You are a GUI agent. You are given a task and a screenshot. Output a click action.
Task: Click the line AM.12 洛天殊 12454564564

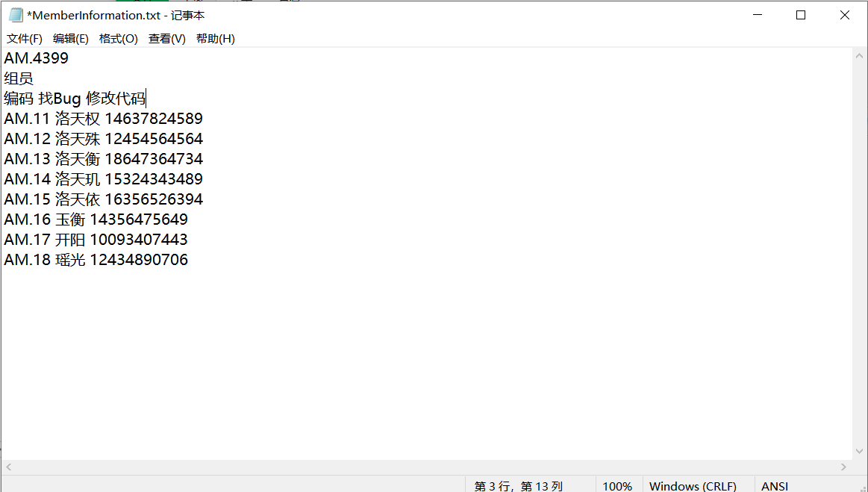pyautogui.click(x=104, y=139)
